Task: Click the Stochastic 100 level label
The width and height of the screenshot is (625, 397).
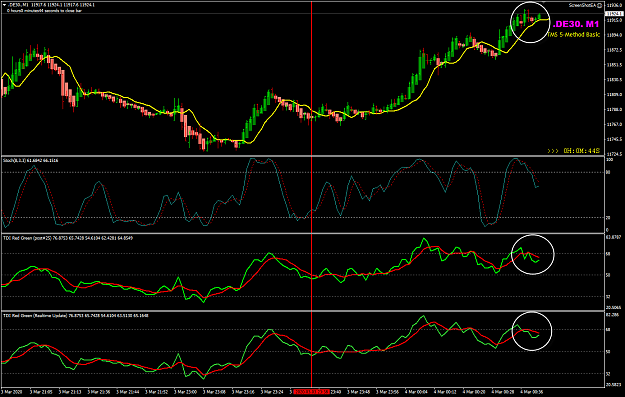Action: pyautogui.click(x=609, y=160)
